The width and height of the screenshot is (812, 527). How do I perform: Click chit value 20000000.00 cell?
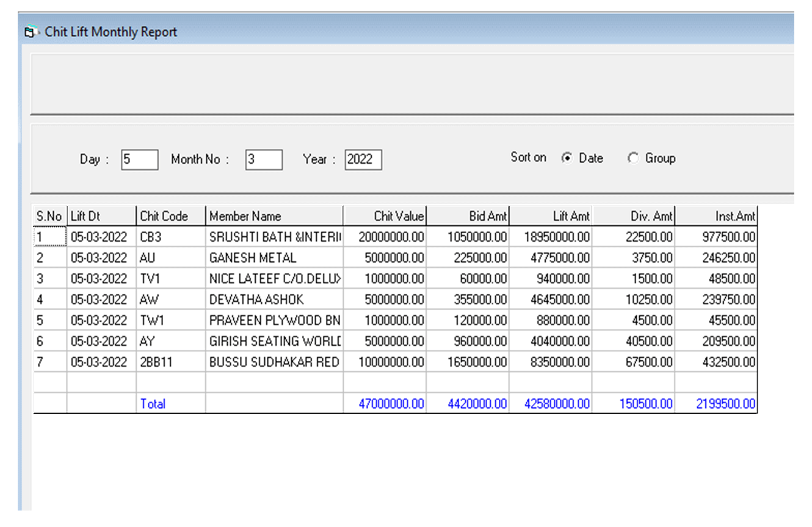(x=385, y=237)
